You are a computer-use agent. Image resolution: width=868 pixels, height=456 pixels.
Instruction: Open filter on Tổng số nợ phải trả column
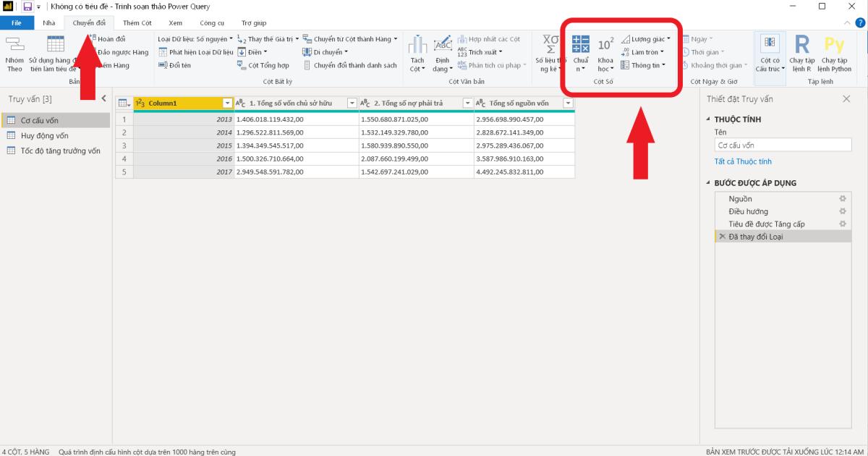[467, 104]
